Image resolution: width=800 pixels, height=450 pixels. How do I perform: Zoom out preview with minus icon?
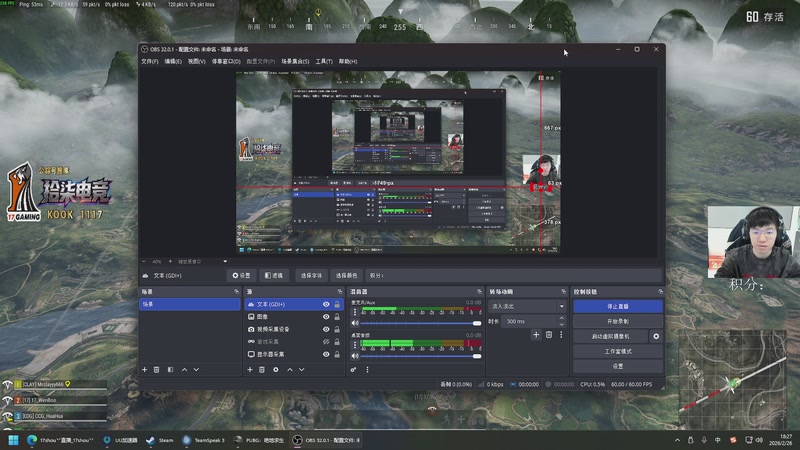[x=144, y=262]
